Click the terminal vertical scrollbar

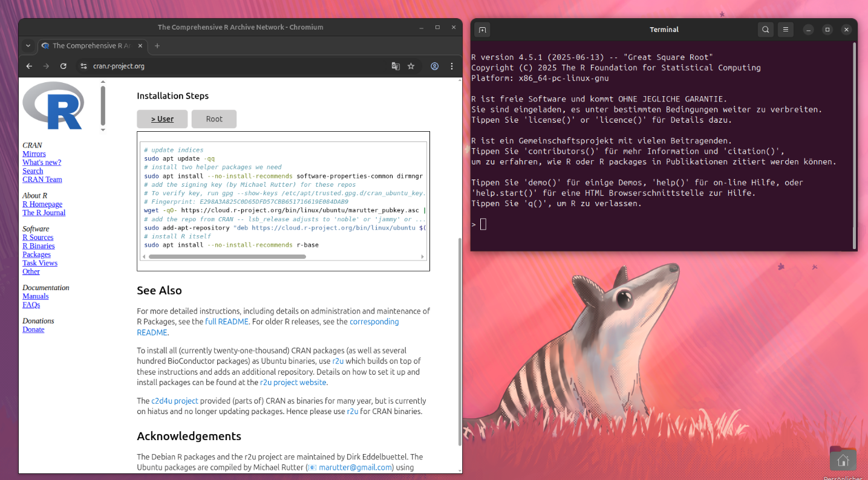click(854, 145)
